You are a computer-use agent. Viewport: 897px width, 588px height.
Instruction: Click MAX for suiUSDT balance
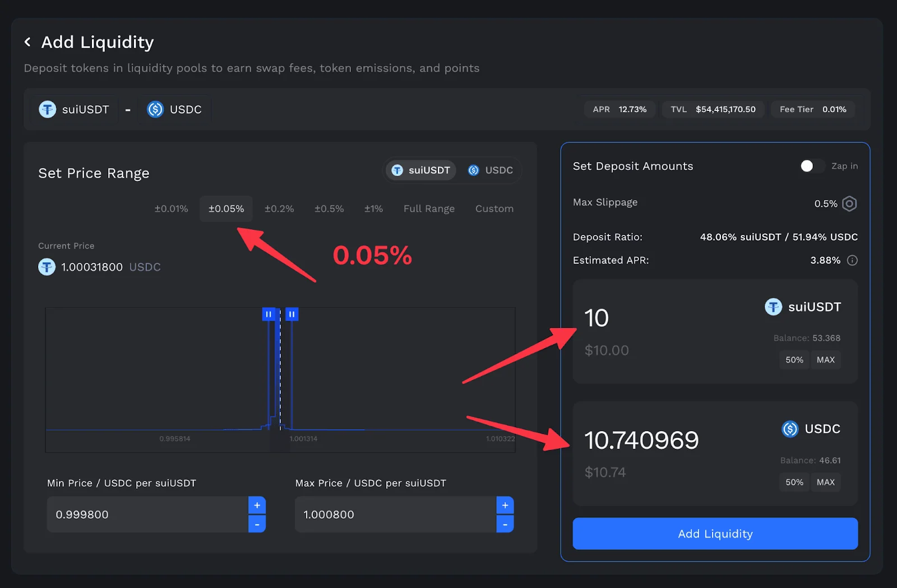826,360
